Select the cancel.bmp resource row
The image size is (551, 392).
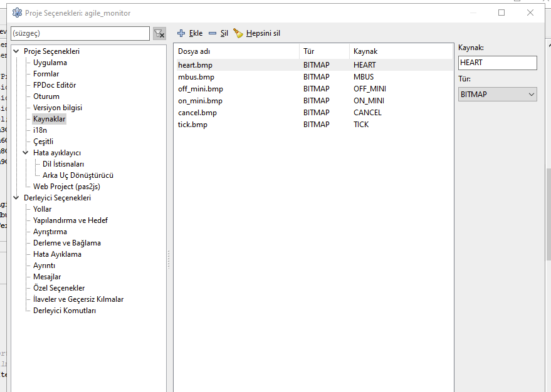(196, 113)
